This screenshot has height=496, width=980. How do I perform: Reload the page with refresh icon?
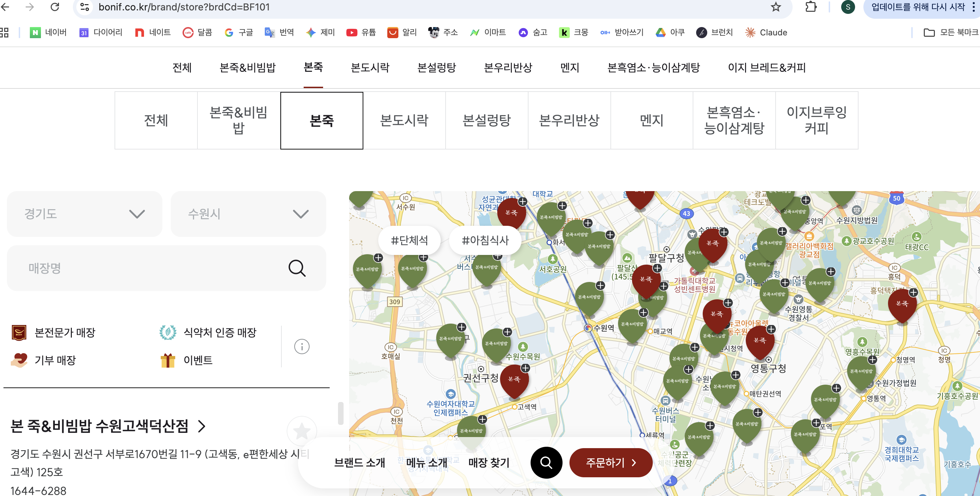click(x=55, y=7)
